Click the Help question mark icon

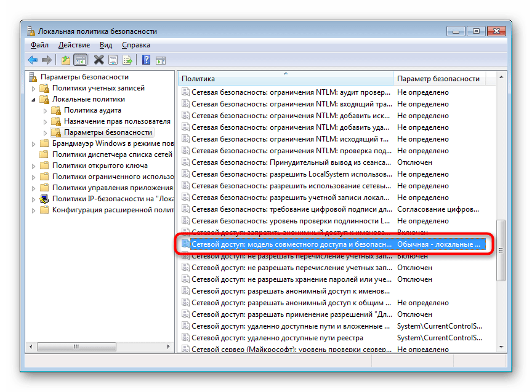click(146, 60)
